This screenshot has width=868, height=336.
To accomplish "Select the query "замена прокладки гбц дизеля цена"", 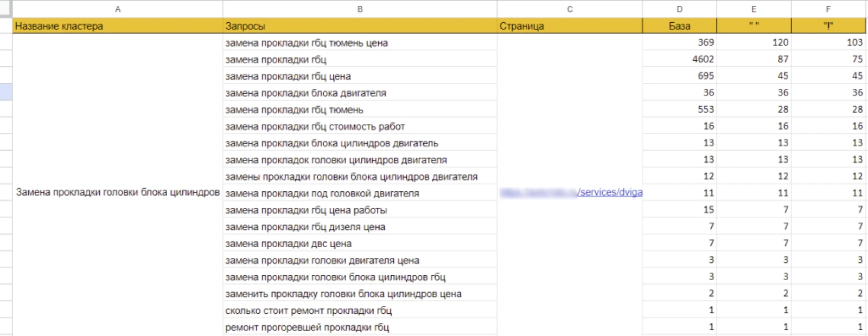I will 360,227.
